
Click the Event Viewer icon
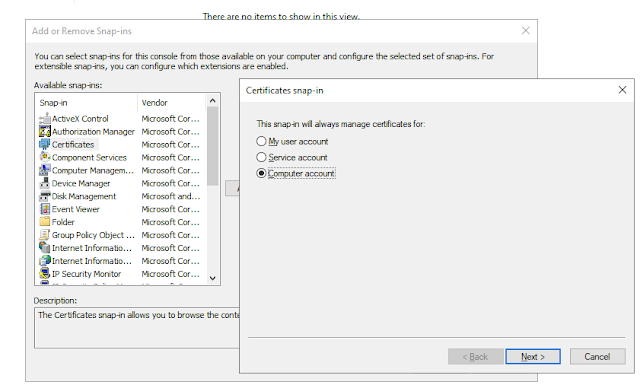point(44,209)
